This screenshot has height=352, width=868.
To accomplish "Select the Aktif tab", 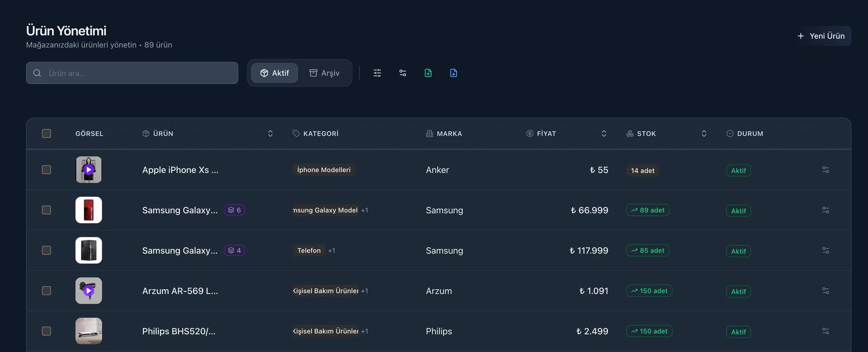I will (x=274, y=73).
